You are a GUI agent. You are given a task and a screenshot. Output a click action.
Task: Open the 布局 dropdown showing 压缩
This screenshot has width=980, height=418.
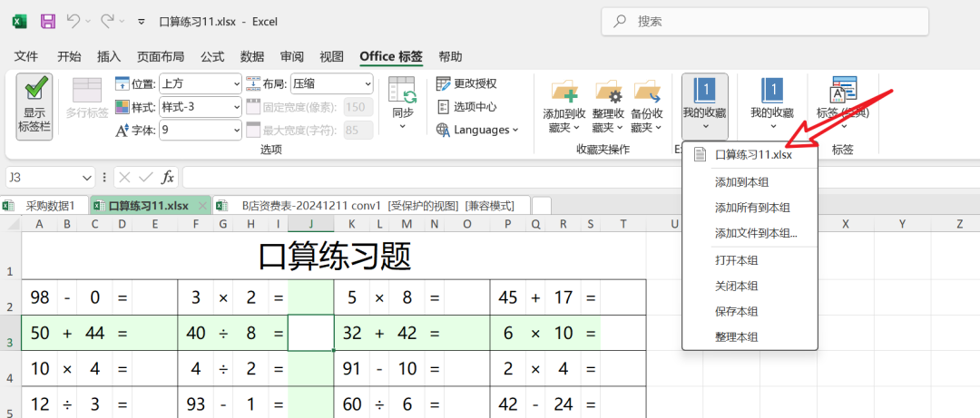click(331, 83)
